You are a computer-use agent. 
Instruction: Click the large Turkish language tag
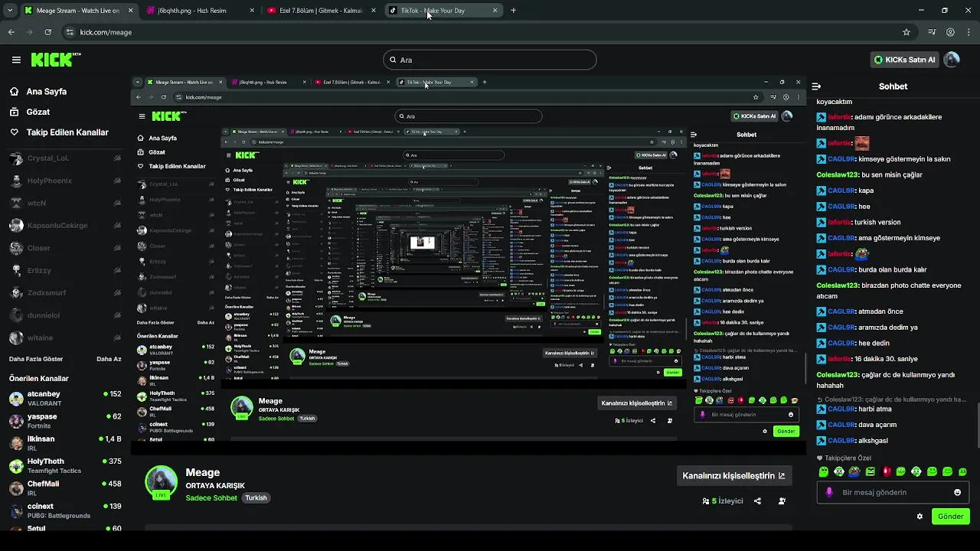[256, 498]
